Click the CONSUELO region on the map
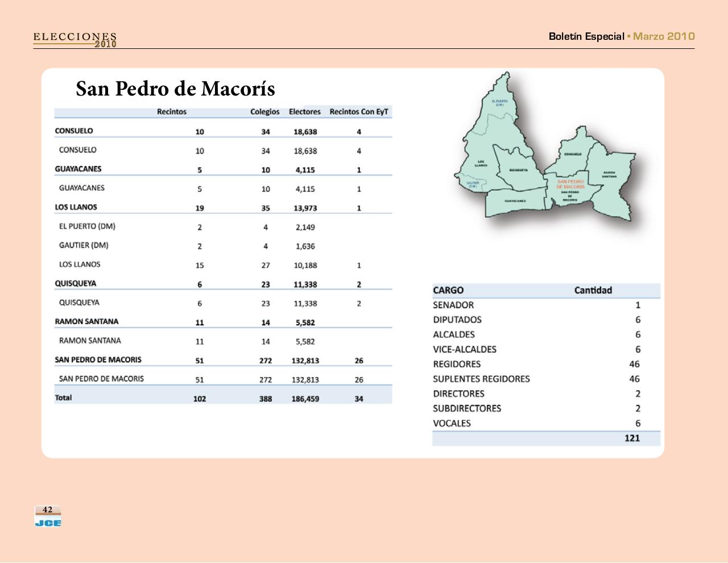The image size is (728, 563). 572,152
